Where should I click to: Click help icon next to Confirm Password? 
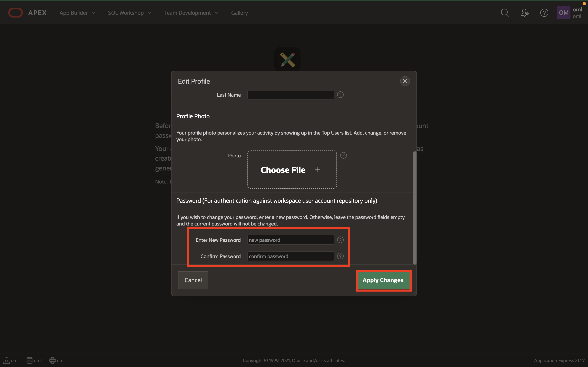coord(340,256)
